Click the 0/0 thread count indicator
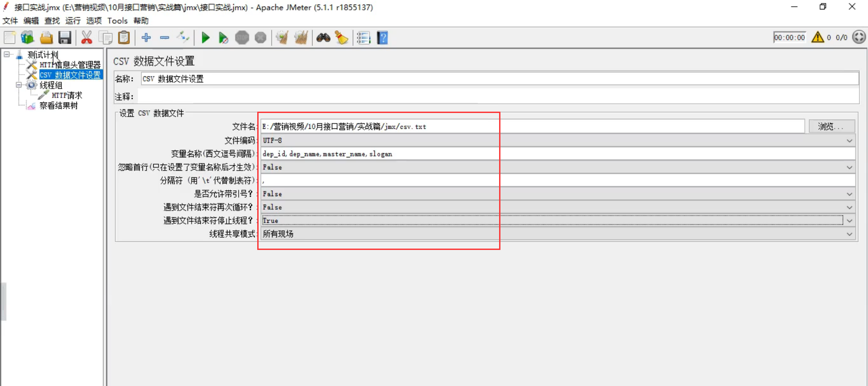 (841, 38)
